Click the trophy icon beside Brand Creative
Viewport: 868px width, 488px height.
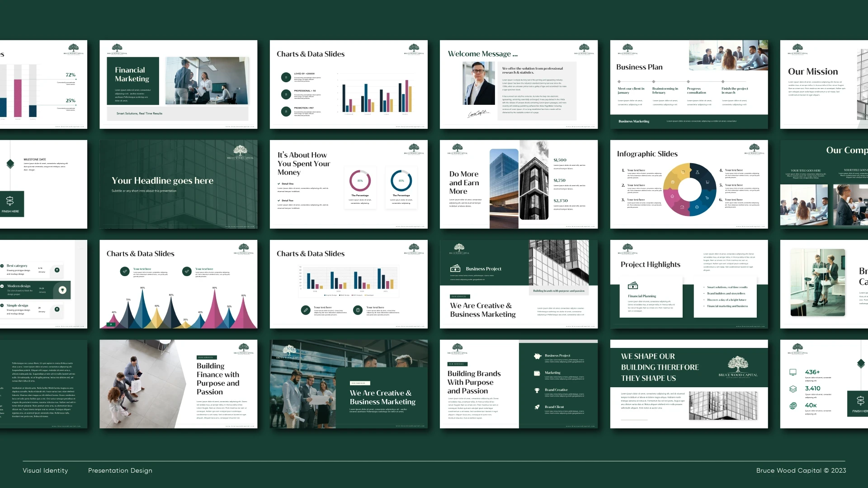coord(537,390)
